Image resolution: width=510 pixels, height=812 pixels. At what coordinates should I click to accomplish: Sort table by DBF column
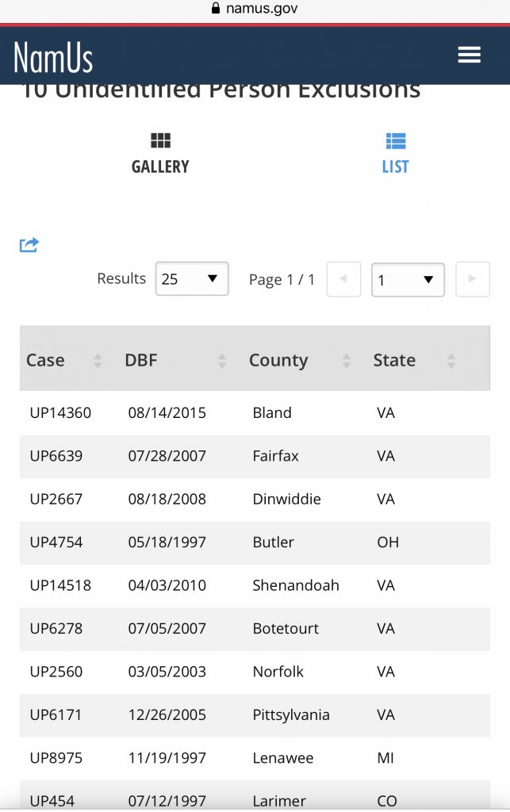point(174,361)
